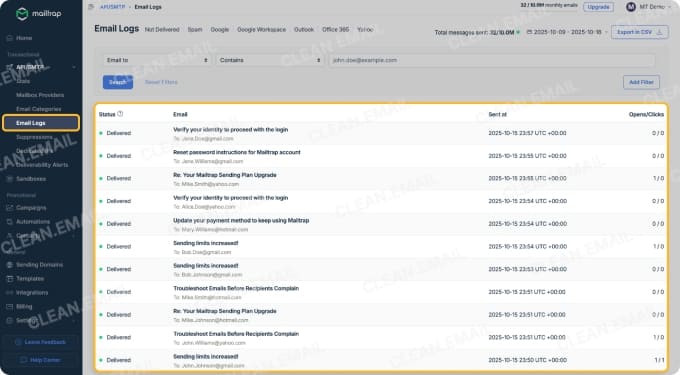
Task: Click the Help Center button
Action: (x=41, y=360)
